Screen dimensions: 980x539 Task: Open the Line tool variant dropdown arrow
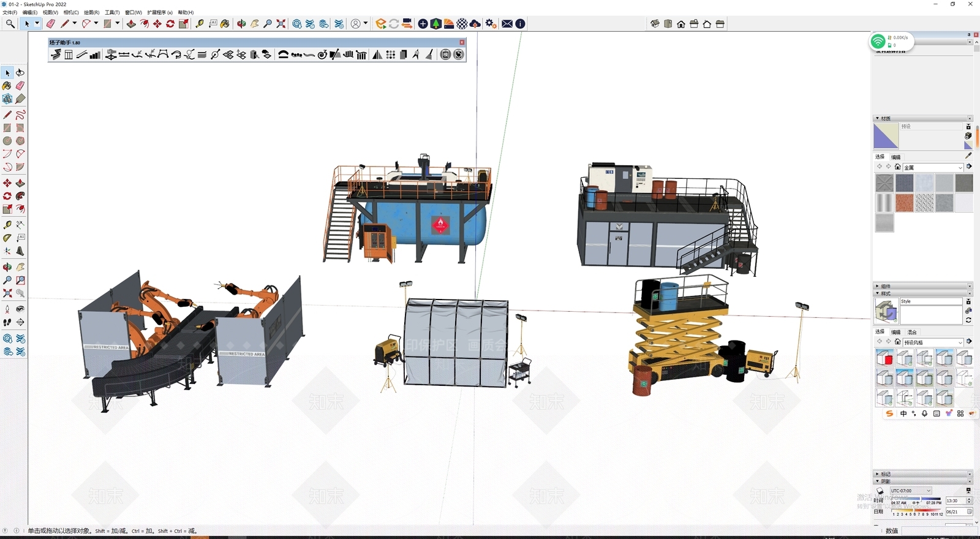75,24
